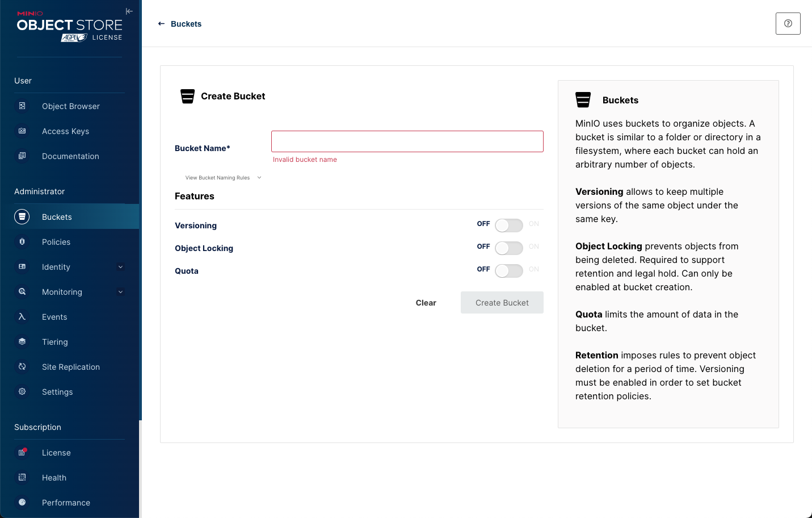Open help via question mark icon
This screenshot has height=518, width=812.
tap(788, 23)
